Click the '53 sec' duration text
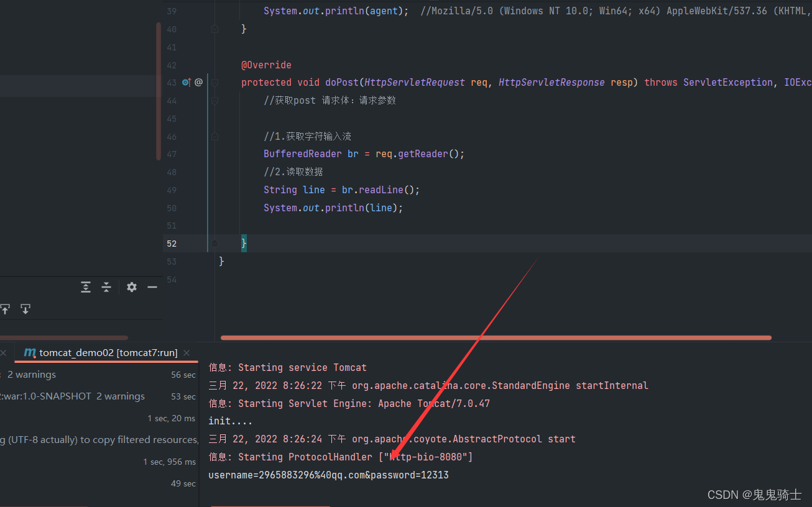 (x=183, y=396)
